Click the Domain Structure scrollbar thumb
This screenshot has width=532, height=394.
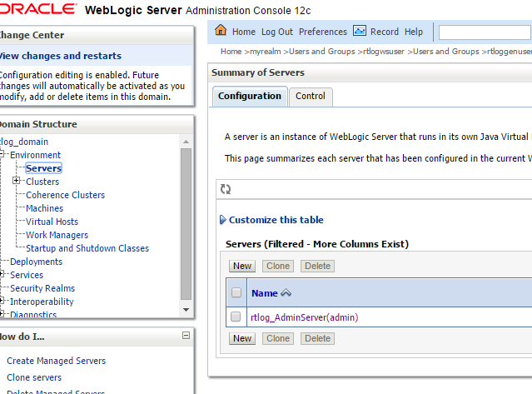tap(186, 224)
